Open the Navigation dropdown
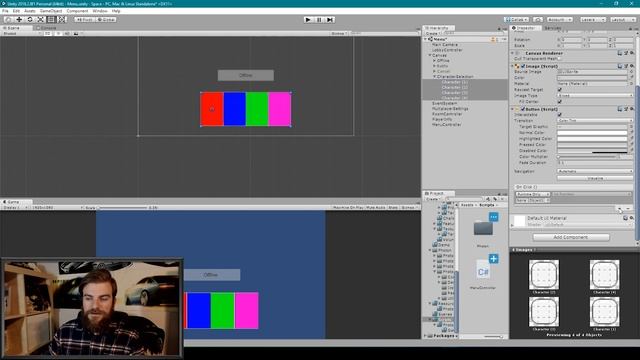640x360 pixels. (x=594, y=171)
